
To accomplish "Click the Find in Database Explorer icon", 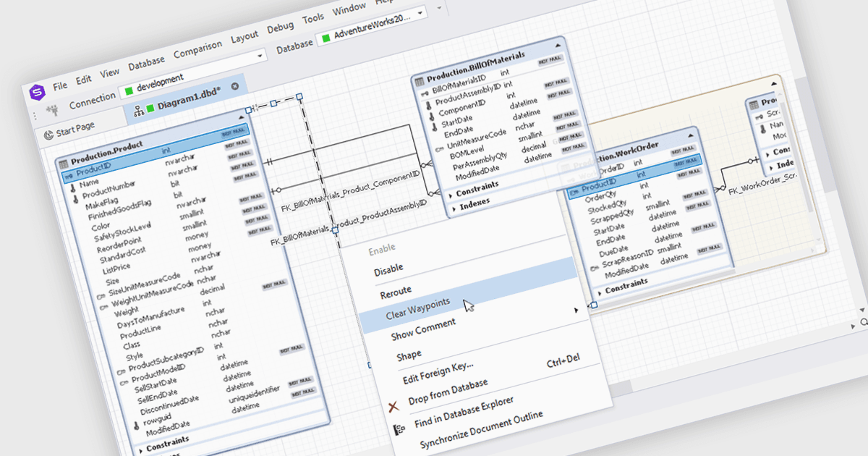I will tap(399, 429).
